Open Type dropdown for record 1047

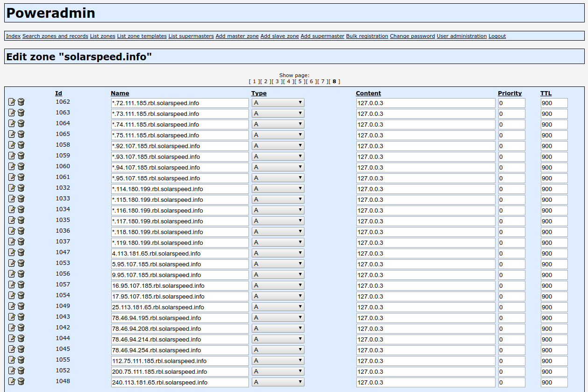pyautogui.click(x=278, y=253)
